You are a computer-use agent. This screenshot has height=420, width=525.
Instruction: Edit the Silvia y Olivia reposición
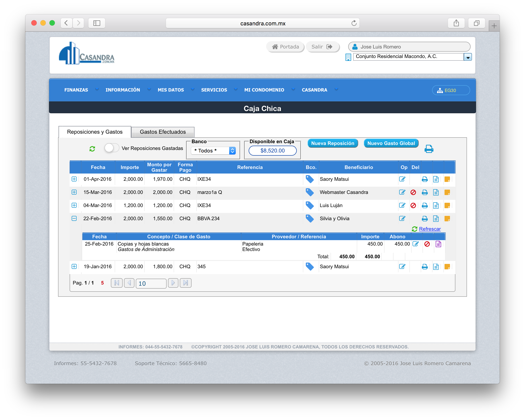[402, 219]
